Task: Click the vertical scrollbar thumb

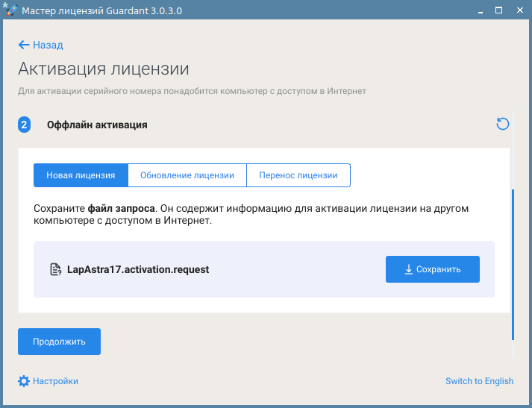Action: (513, 265)
